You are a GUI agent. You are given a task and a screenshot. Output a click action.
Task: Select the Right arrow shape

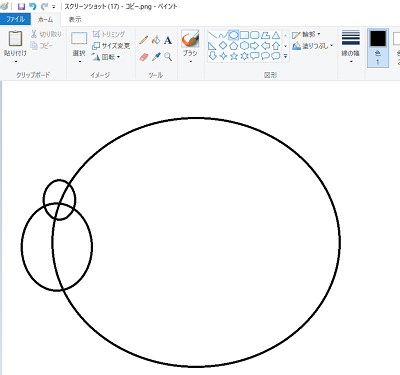pyautogui.click(x=255, y=46)
